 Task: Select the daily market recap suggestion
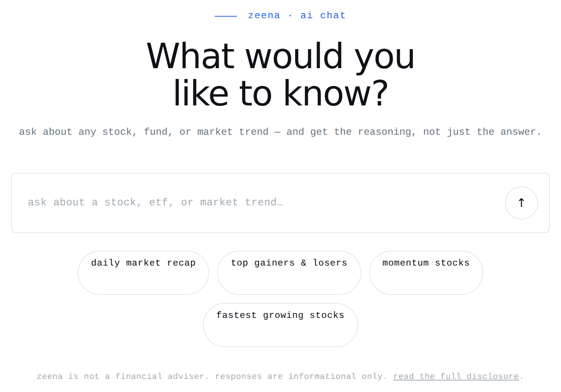coord(143,273)
